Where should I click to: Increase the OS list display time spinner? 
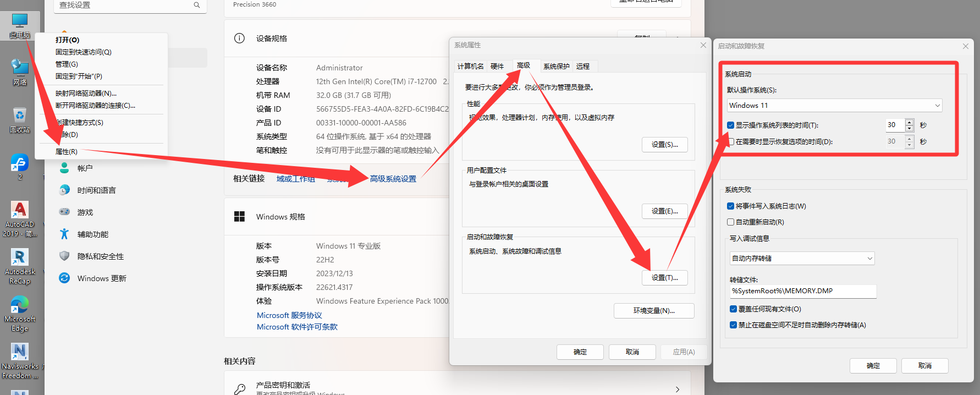tap(910, 122)
